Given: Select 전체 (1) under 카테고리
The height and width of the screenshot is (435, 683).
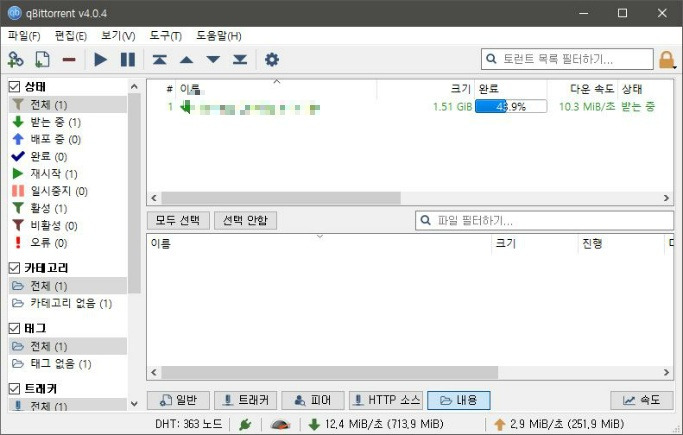Looking at the screenshot, I should (x=68, y=286).
